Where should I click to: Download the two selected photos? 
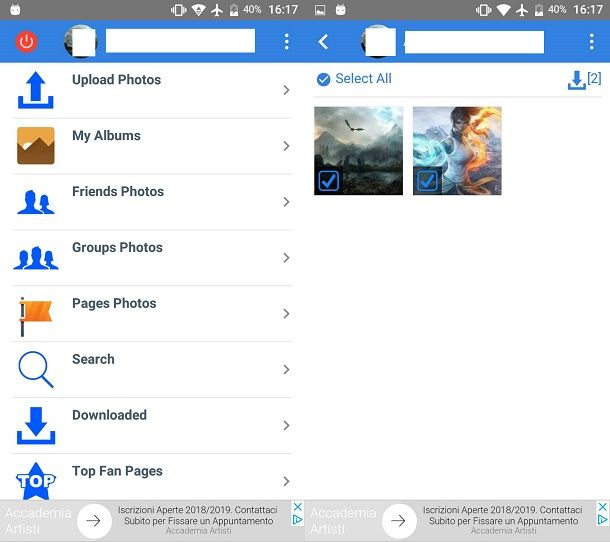[577, 80]
